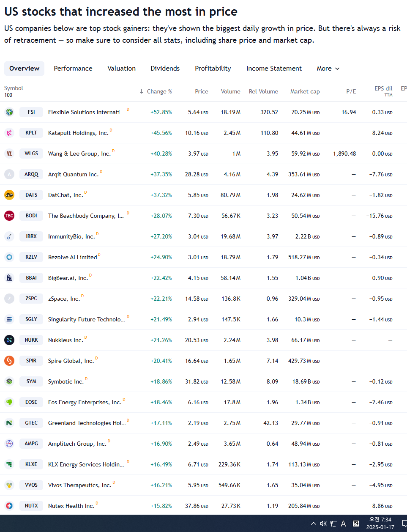Open the Nutex Health Inc. link
The image size is (407, 532).
click(x=71, y=506)
